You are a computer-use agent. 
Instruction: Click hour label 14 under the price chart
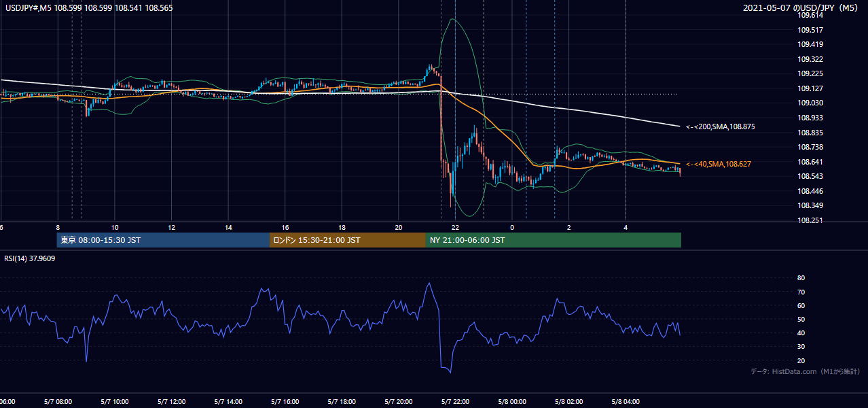(x=228, y=227)
